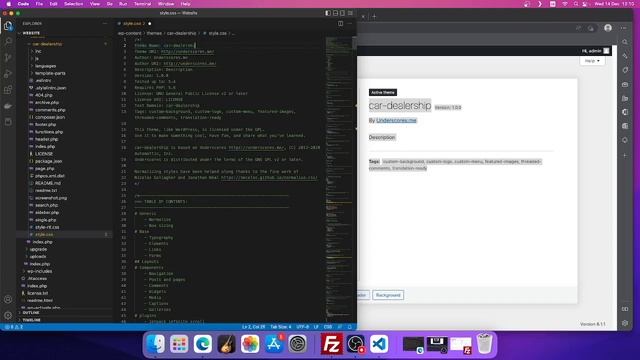Click the 'Ln 2, Col' cursor position in the status bar
The width and height of the screenshot is (640, 360).
pos(253,327)
